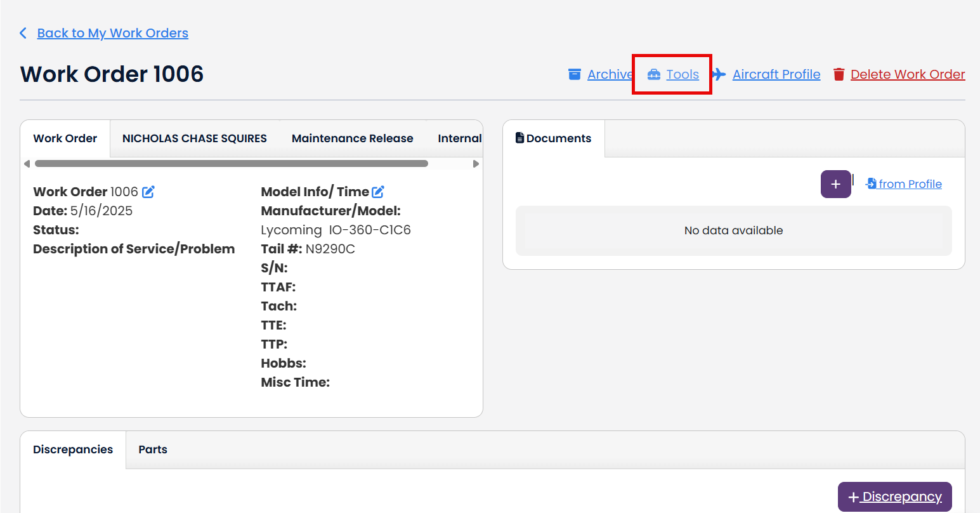Open the Aircraft Profile airplane icon
980x513 pixels.
(x=717, y=74)
